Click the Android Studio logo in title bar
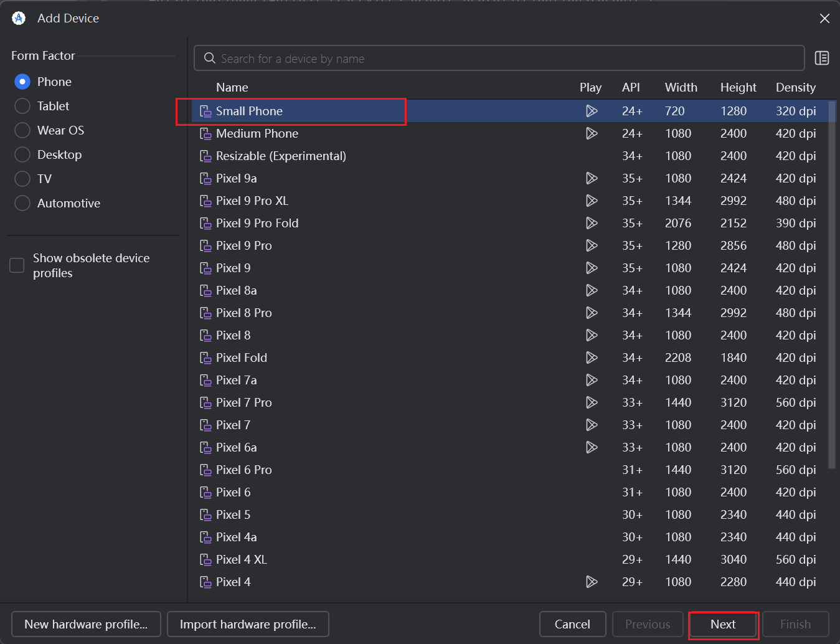Viewport: 840px width, 644px height. pos(19,18)
